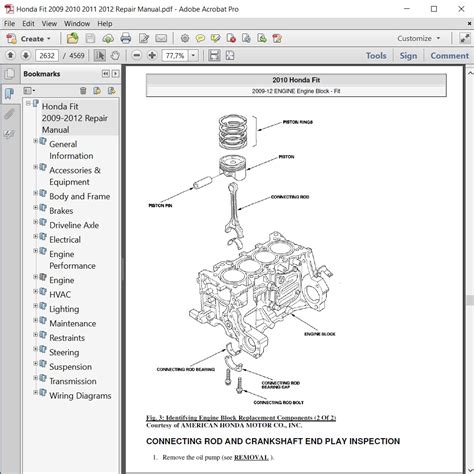Screen dimensions: 474x474
Task: Expand the General Information bookmark
Action: pos(35,141)
